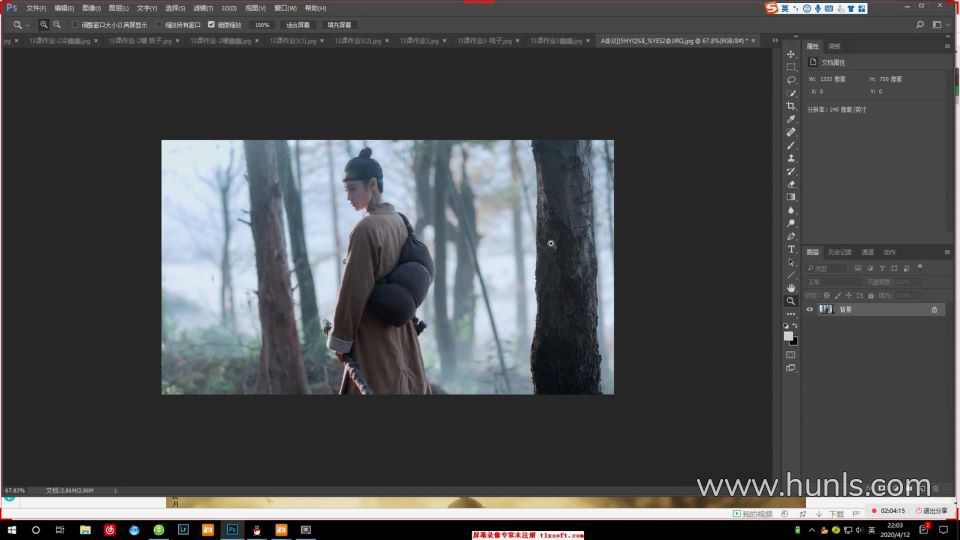Viewport: 960px width, 540px height.
Task: Toggle Resize Windows to Fit checkbox
Action: pyautogui.click(x=75, y=25)
